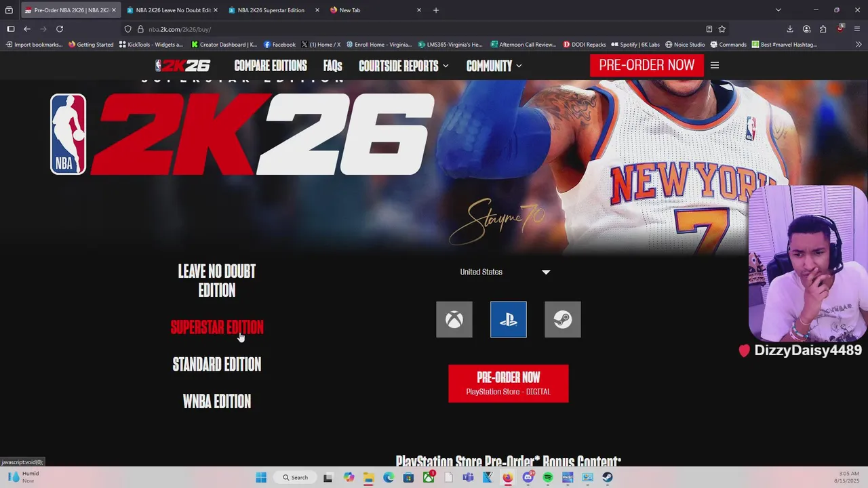Open the Firefox View icon in tab bar
The height and width of the screenshot is (488, 868).
pyautogui.click(x=9, y=10)
